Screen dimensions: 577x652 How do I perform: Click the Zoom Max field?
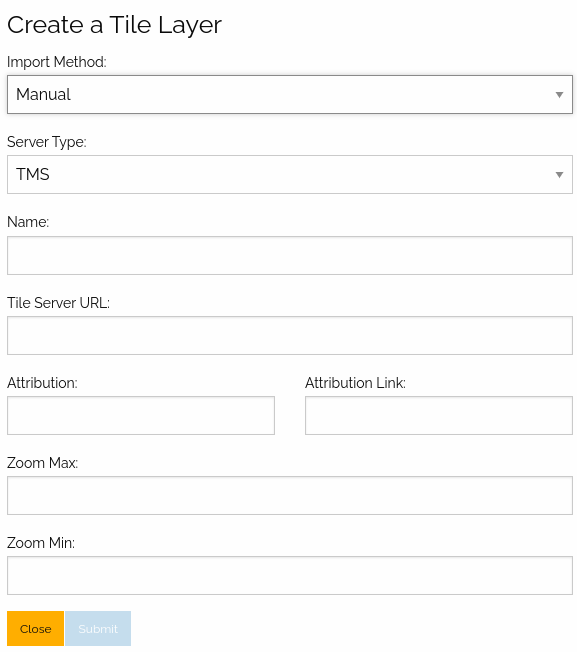coord(290,495)
